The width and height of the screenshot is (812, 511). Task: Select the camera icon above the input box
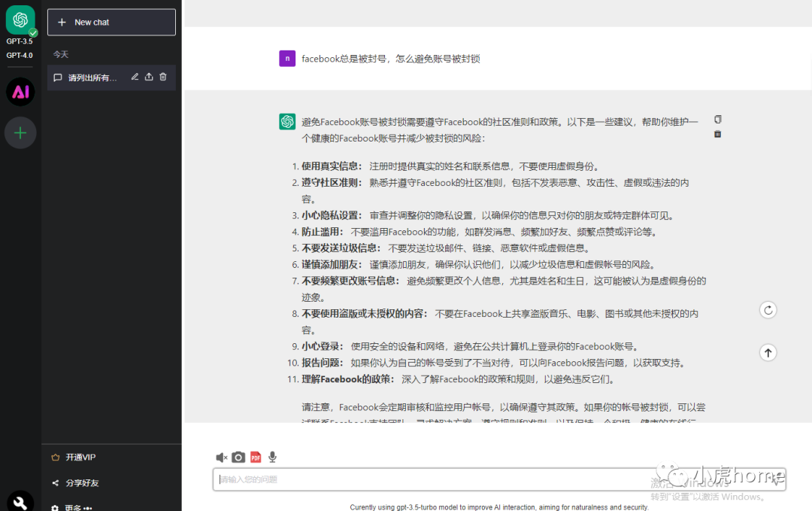(238, 457)
